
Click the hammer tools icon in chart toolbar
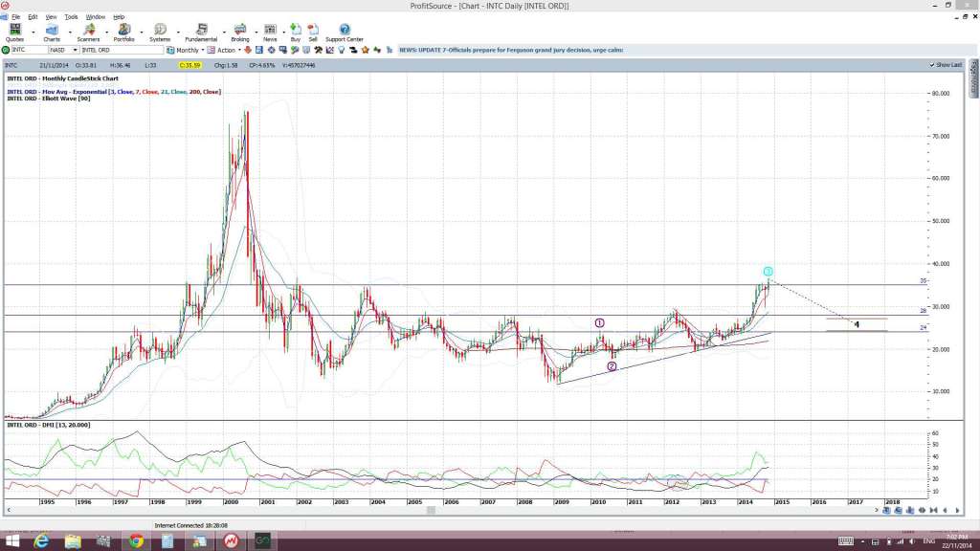tap(318, 50)
